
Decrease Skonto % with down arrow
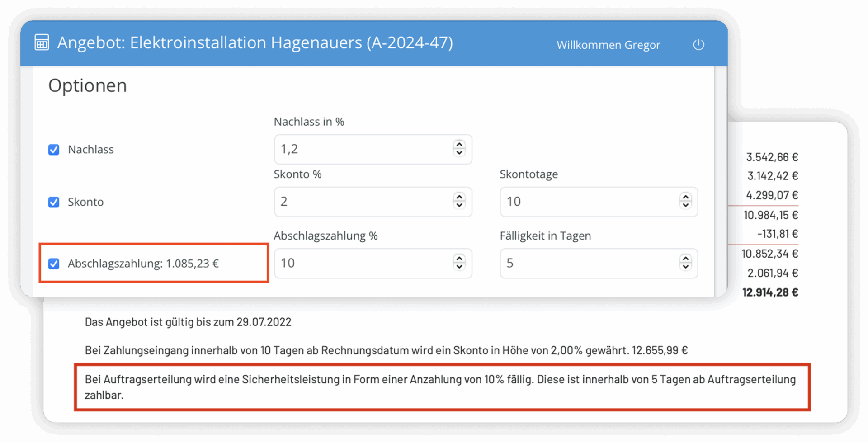pyautogui.click(x=459, y=205)
